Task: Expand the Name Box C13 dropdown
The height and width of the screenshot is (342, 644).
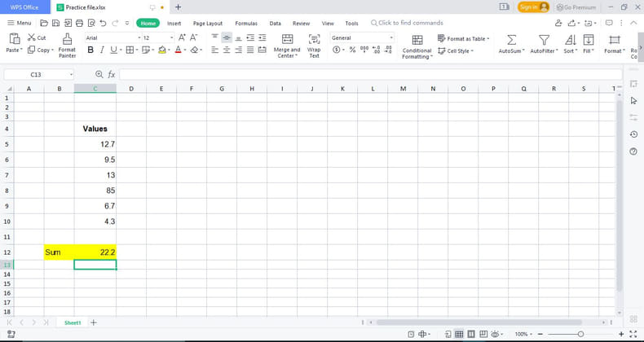Action: pos(71,75)
